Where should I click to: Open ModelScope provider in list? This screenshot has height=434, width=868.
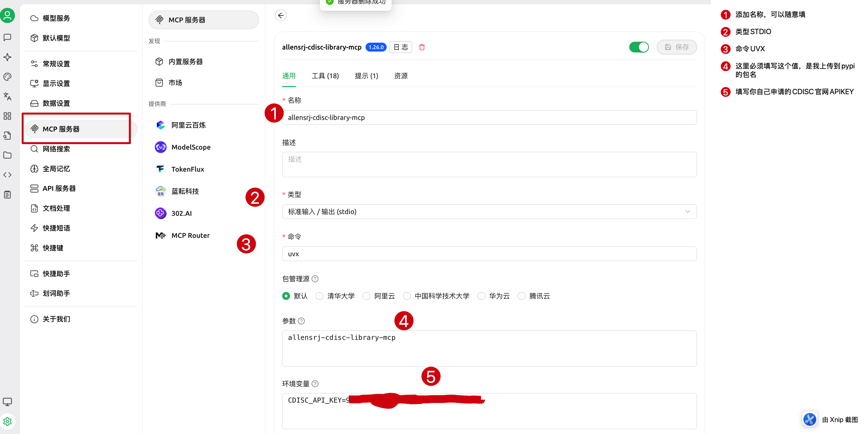(191, 147)
